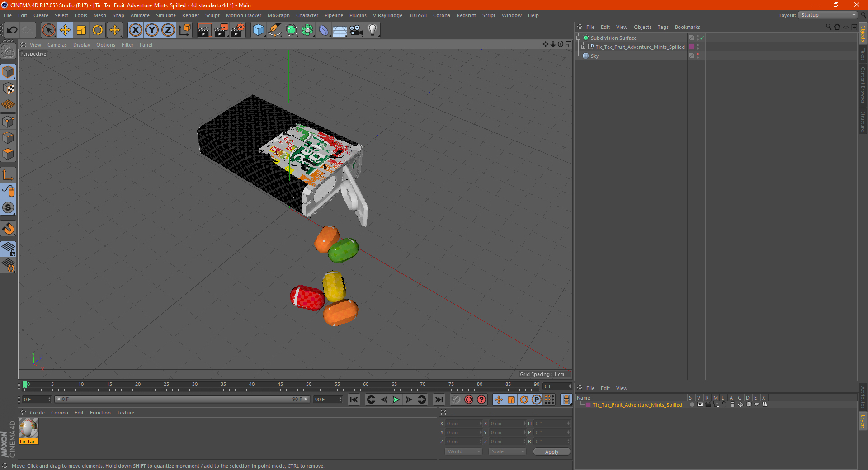Toggle visibility dots for Sky object
The width and height of the screenshot is (868, 470).
698,56
